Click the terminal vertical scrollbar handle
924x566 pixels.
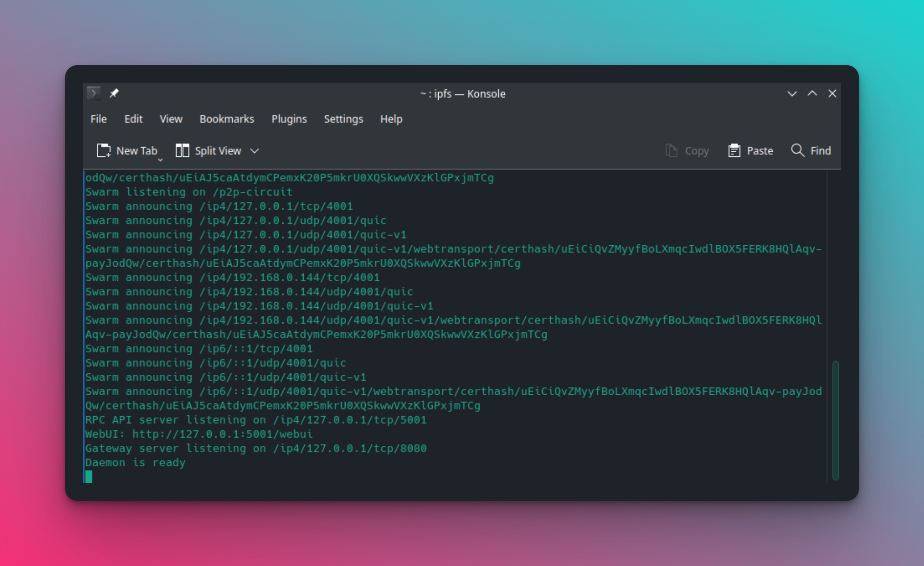coord(835,420)
